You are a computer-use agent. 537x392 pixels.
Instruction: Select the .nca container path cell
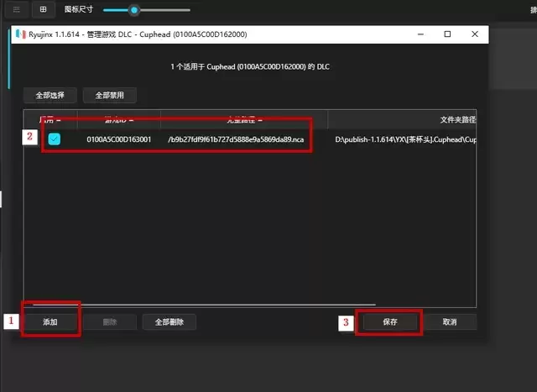pos(236,139)
